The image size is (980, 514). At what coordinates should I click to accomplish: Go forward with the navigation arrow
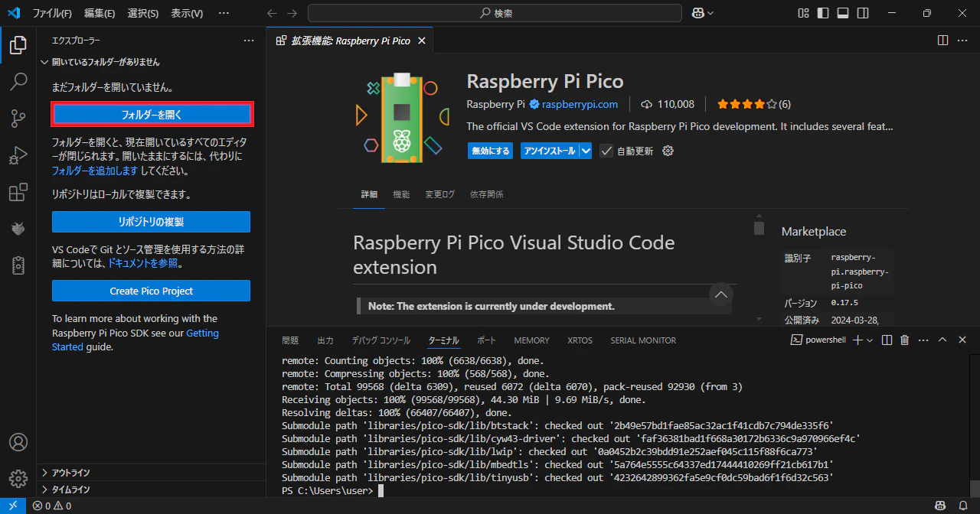point(293,13)
